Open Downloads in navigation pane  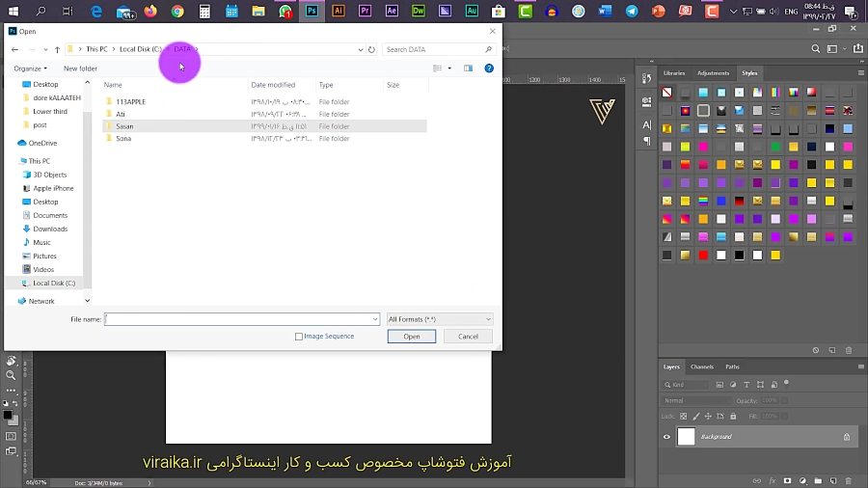tap(50, 230)
